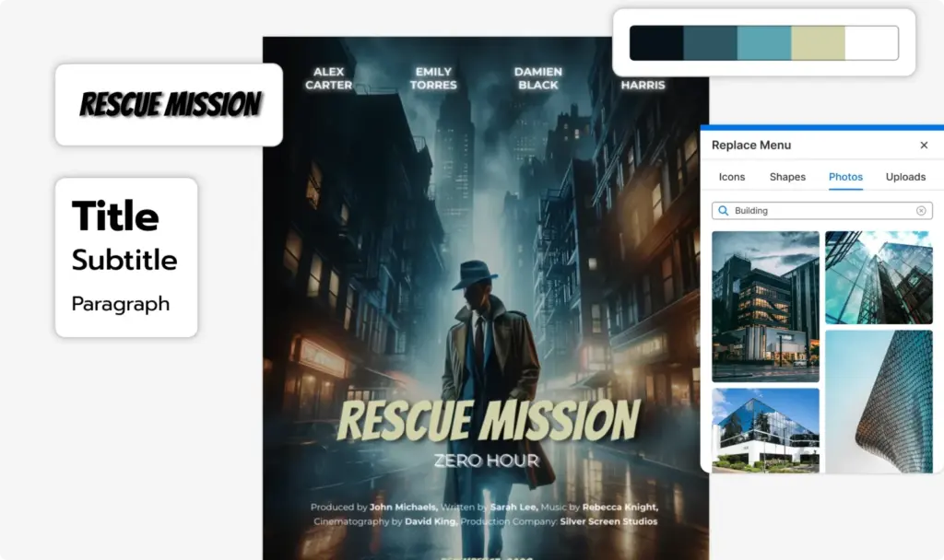This screenshot has height=560, width=944.
Task: Open the Icons tab
Action: point(732,177)
